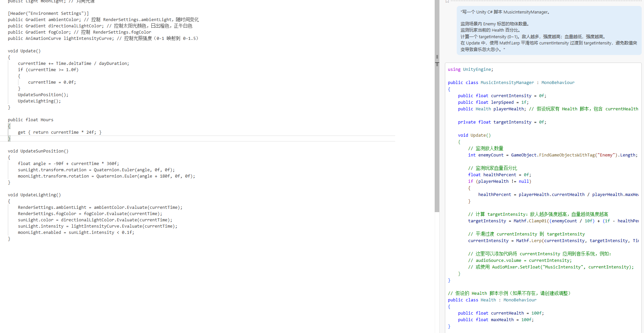Click the MusicIntensityManager prompt message bubble
This screenshot has height=333, width=644.
pos(549,30)
